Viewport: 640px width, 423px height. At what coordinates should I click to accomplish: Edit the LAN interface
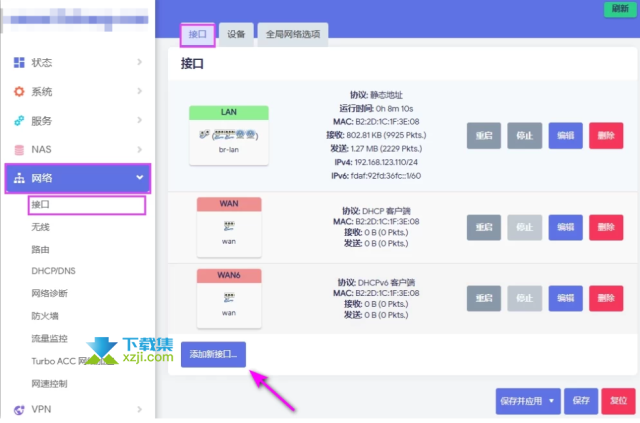click(x=565, y=136)
